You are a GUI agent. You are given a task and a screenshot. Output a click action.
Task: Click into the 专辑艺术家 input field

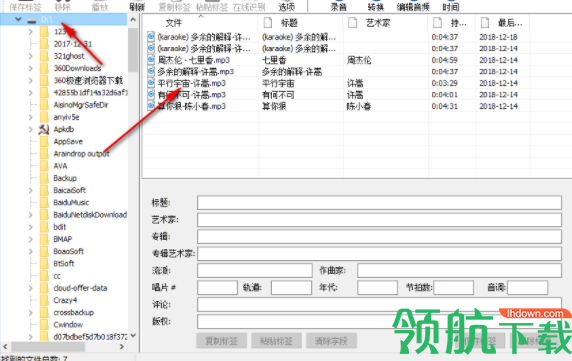point(379,254)
